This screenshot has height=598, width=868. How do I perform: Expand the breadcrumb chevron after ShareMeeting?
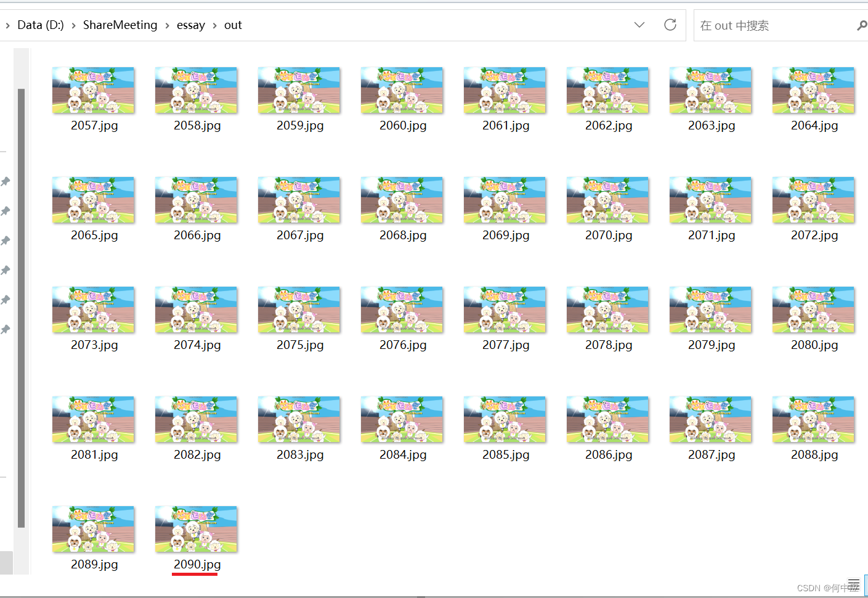click(x=168, y=25)
